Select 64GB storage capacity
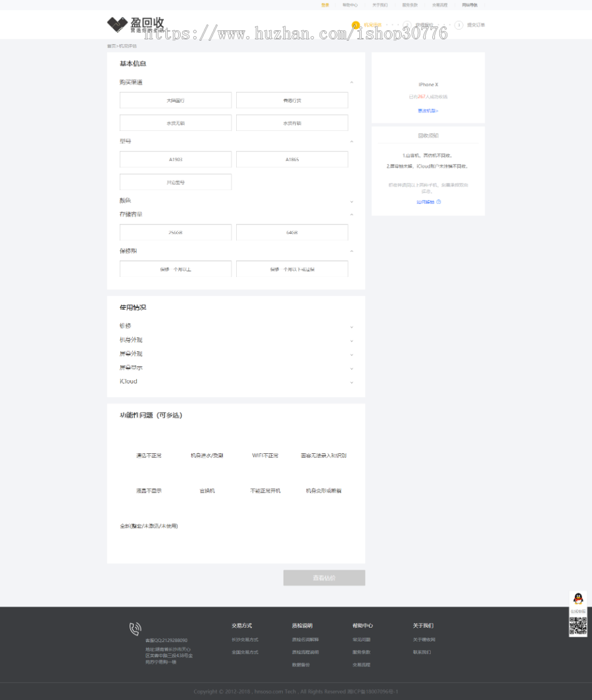This screenshot has width=592, height=700. [x=292, y=233]
